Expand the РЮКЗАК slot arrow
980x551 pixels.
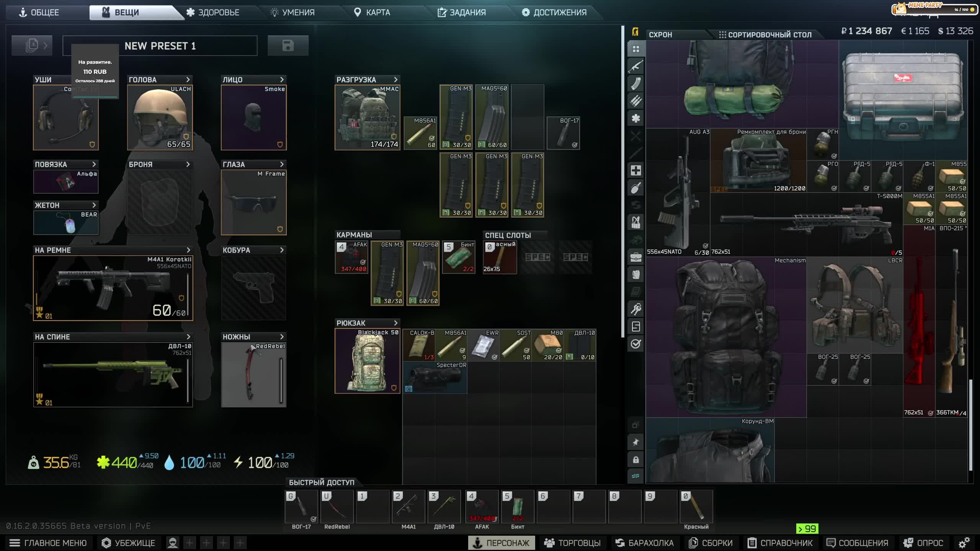pos(396,323)
